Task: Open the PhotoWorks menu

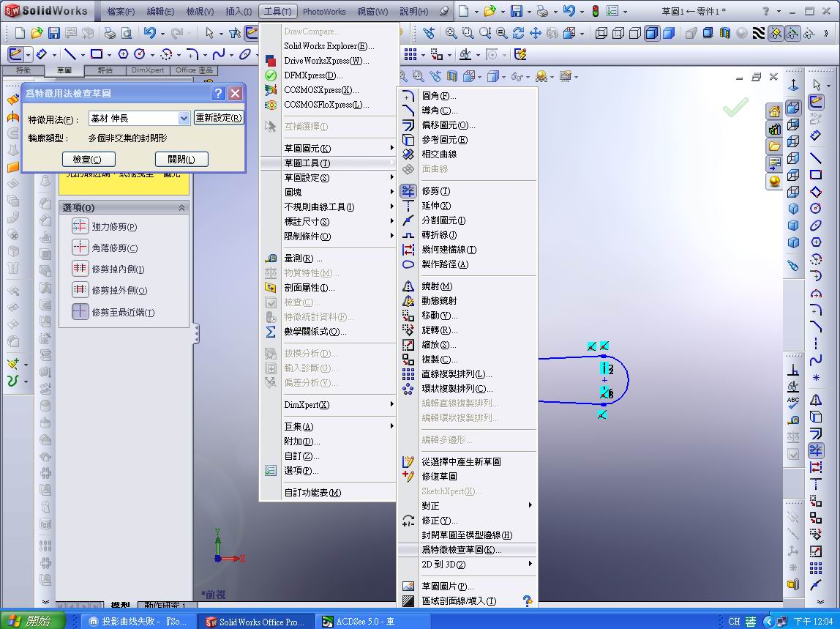Action: pos(324,11)
